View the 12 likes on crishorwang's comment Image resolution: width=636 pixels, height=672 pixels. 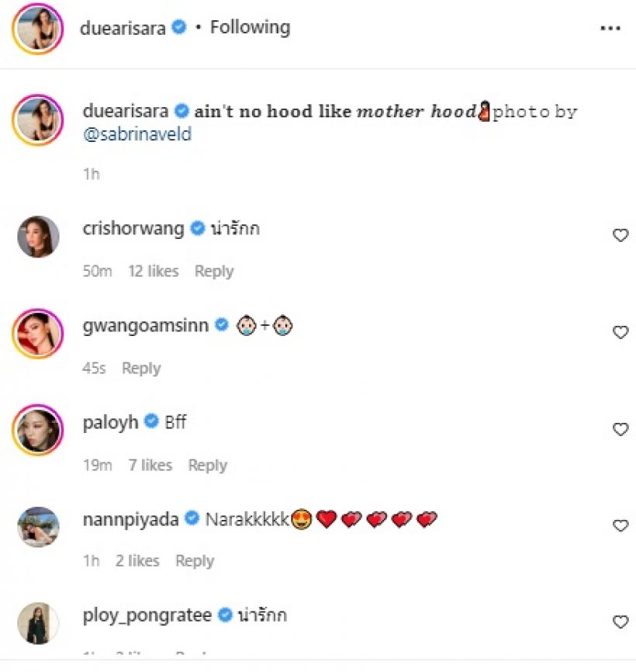coord(154,271)
